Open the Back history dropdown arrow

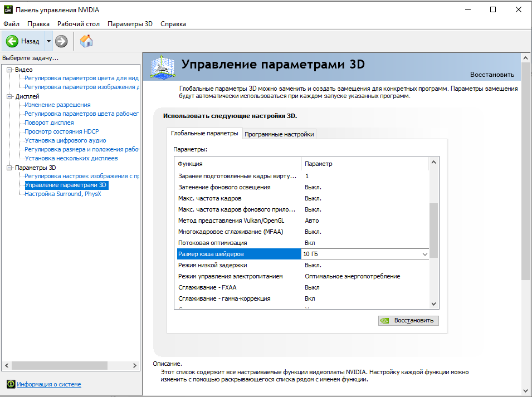coord(48,41)
